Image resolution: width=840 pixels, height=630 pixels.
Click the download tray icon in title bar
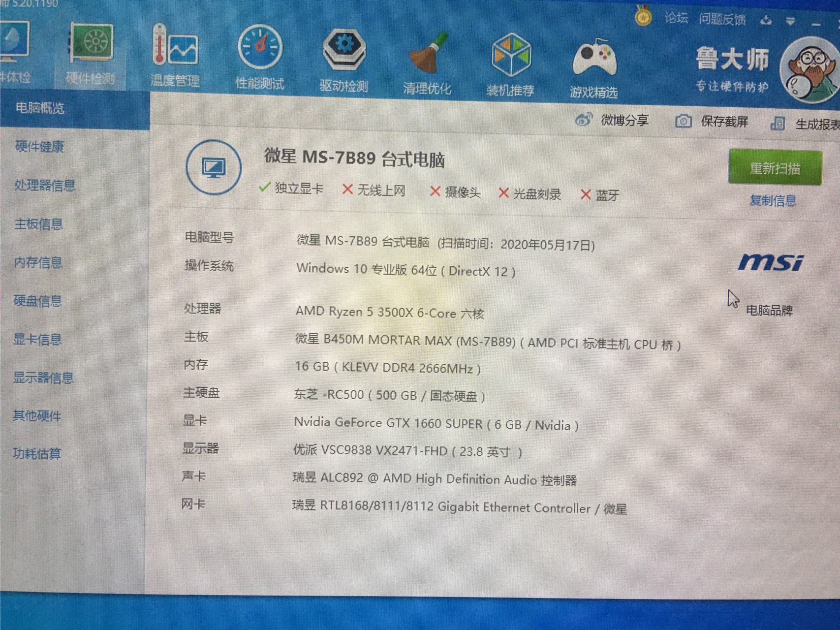click(766, 20)
